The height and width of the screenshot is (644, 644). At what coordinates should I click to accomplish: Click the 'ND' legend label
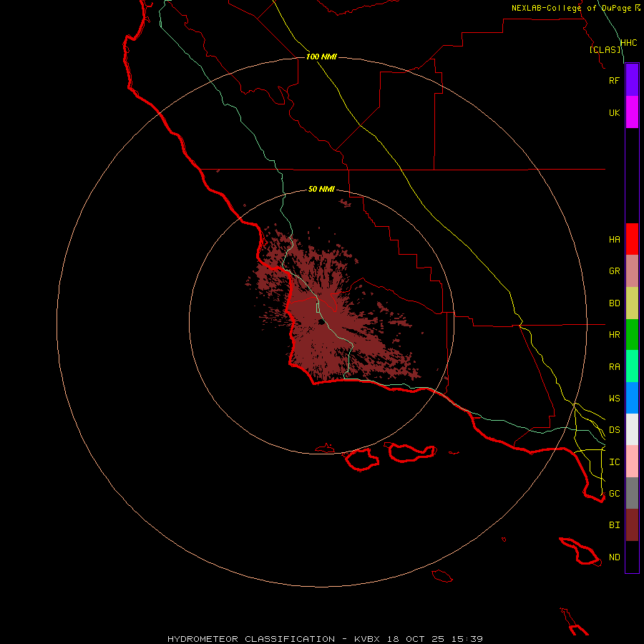614,557
